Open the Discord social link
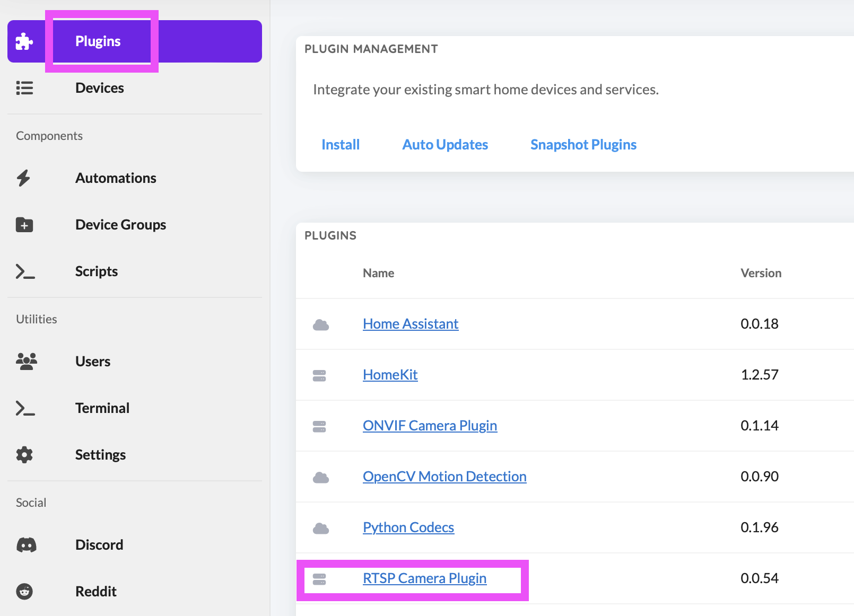This screenshot has width=854, height=616. pos(135,545)
